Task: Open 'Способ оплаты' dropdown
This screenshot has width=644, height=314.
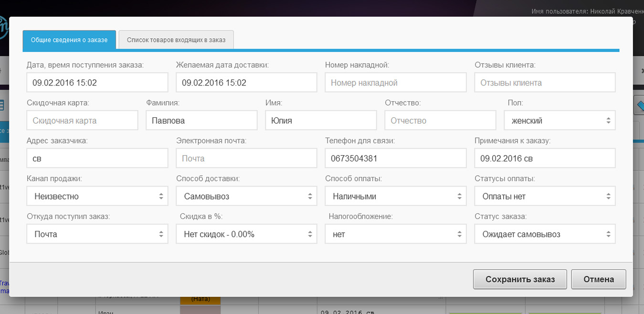Action: pos(395,196)
